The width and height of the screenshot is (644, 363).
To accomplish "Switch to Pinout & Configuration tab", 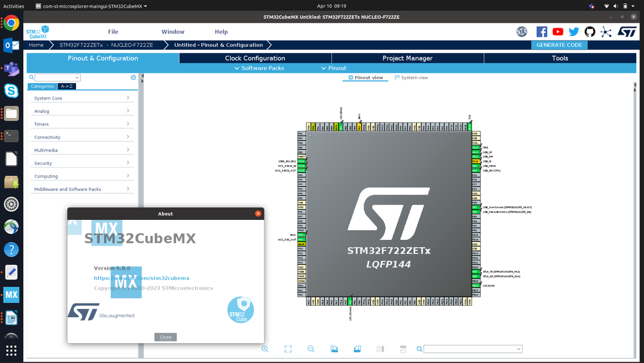I will point(102,58).
